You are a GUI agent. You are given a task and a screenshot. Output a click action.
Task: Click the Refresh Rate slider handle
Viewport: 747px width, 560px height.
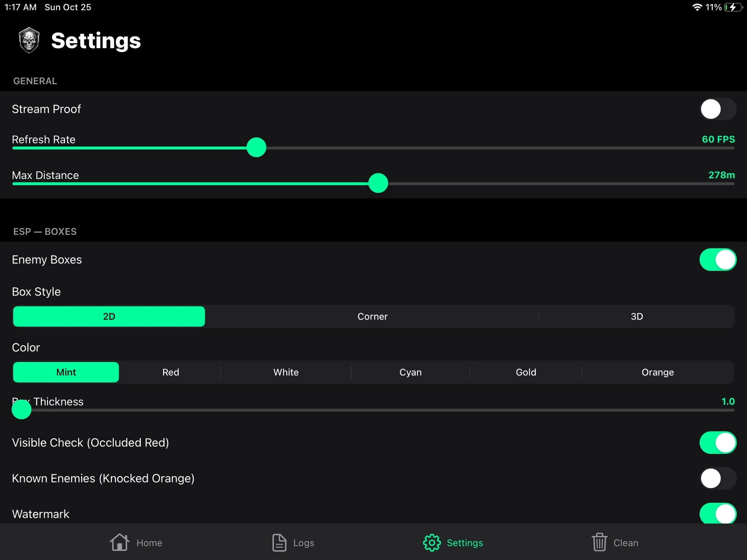point(256,147)
